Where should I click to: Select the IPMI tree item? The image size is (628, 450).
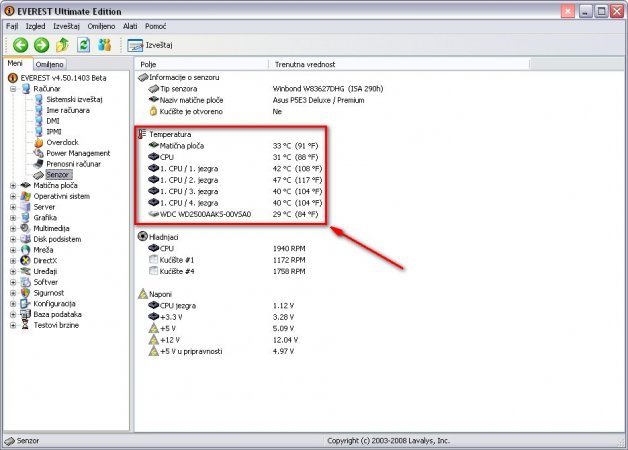click(54, 132)
